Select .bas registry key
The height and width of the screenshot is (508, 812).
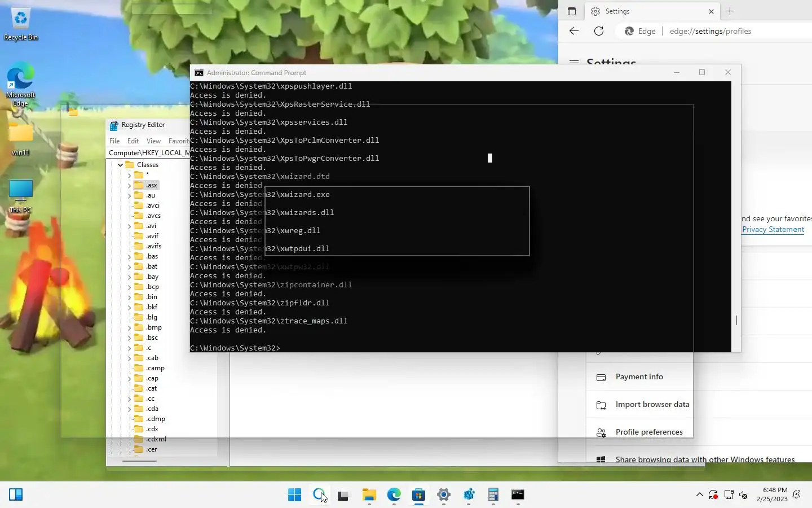pos(152,256)
